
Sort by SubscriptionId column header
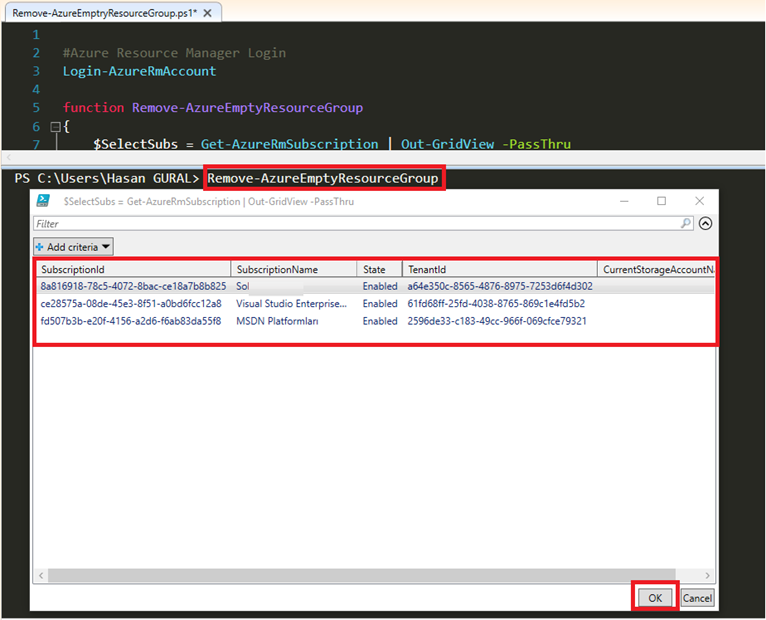[x=133, y=269]
